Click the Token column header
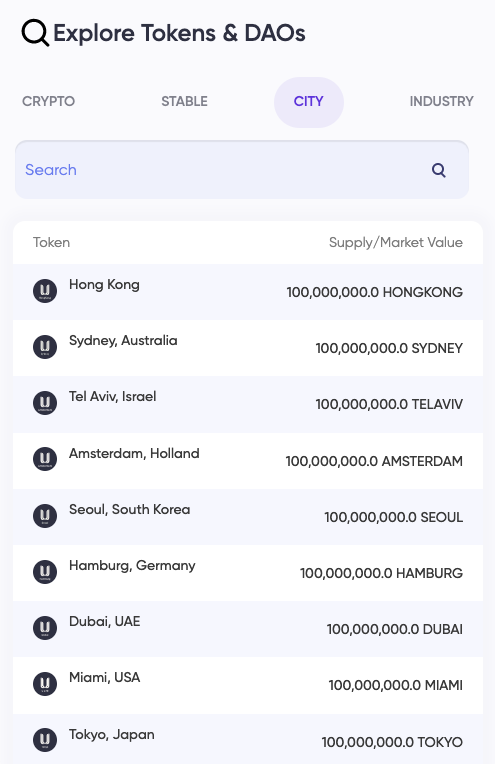Viewport: 495px width, 764px height. [x=51, y=243]
